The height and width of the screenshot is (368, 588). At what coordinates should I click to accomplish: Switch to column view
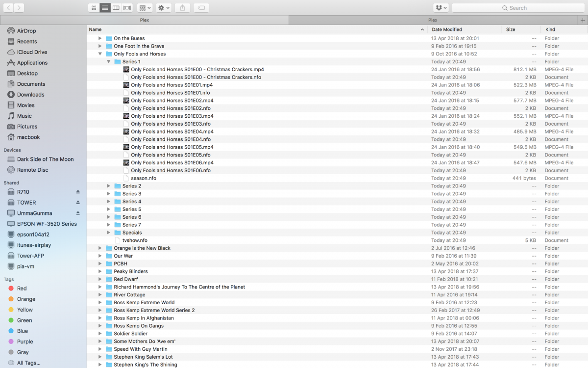point(116,8)
